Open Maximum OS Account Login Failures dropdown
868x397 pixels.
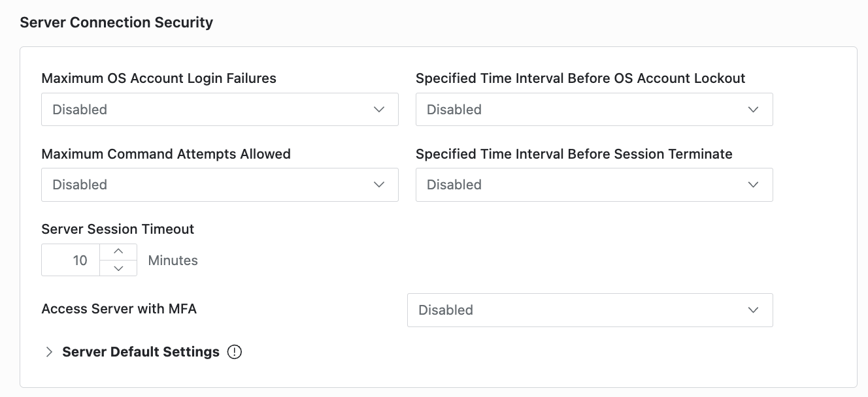(220, 109)
